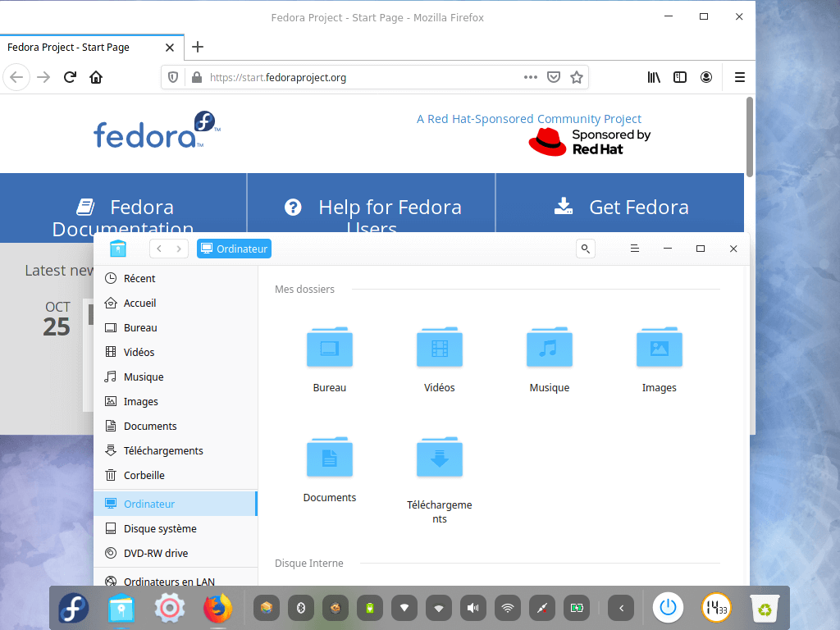Select the Documents folder icon
This screenshot has height=630, width=840.
[x=330, y=457]
